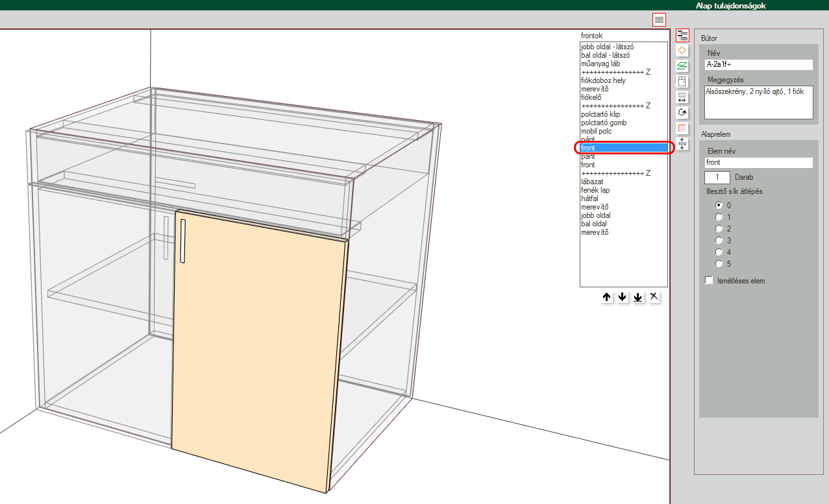The width and height of the screenshot is (829, 504).
Task: Click the orange plus add-element icon
Action: (682, 51)
